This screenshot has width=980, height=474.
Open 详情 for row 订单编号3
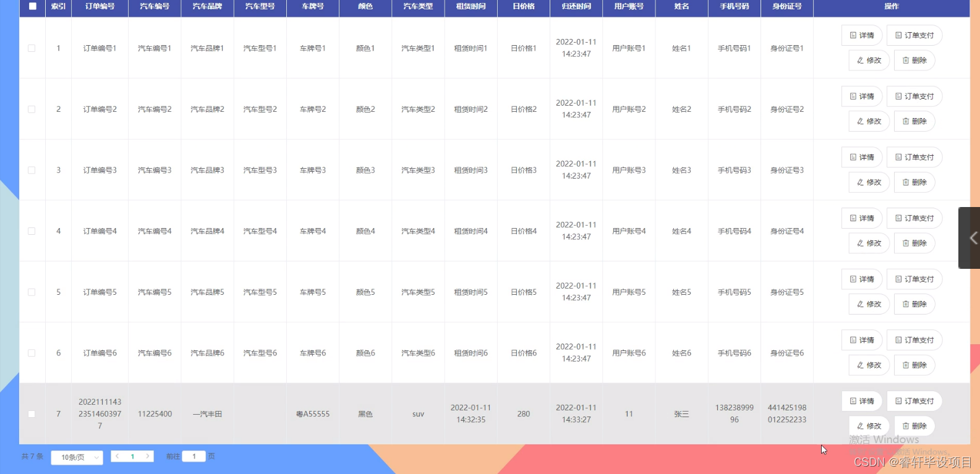pos(862,158)
